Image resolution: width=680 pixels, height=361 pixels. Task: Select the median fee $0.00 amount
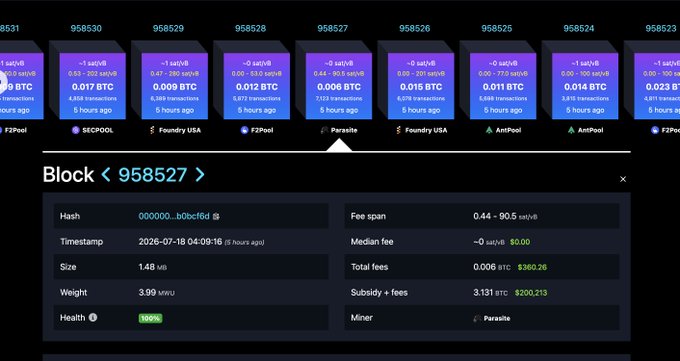tap(520, 242)
